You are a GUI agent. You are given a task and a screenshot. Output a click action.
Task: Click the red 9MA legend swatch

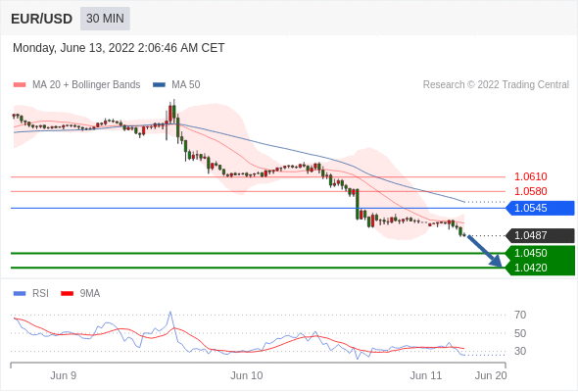pos(67,294)
